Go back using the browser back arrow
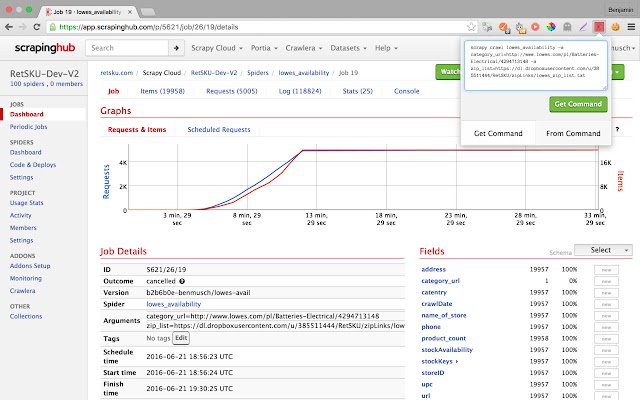This screenshot has height=400, width=640. click(x=9, y=27)
